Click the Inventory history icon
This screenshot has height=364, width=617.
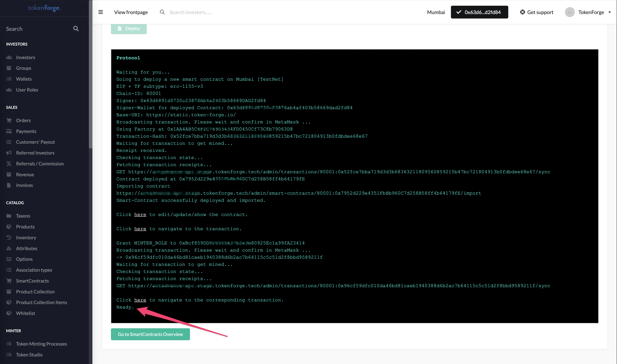(9, 237)
